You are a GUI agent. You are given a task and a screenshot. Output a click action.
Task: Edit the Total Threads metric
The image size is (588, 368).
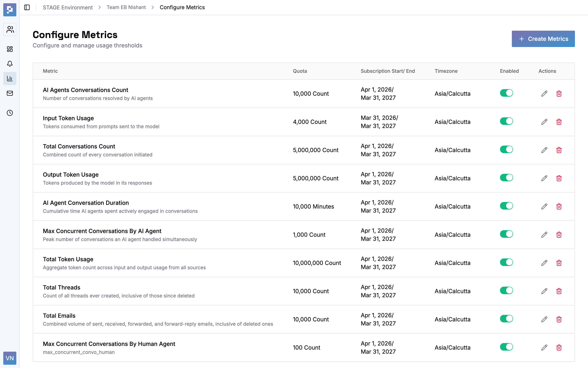(x=544, y=291)
